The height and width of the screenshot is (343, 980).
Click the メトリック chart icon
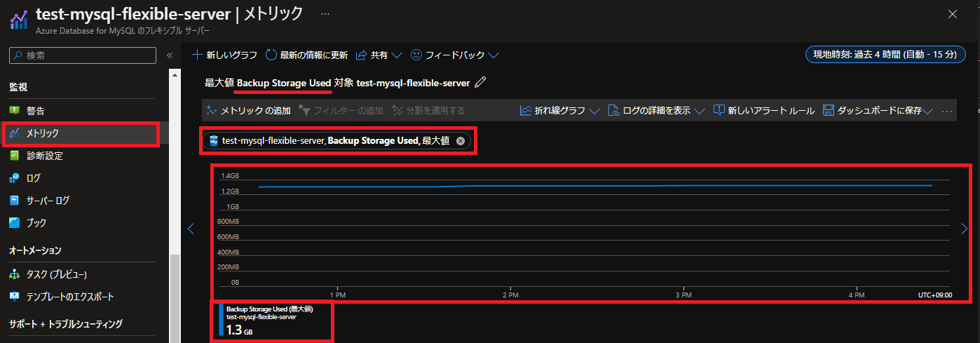coord(15,133)
